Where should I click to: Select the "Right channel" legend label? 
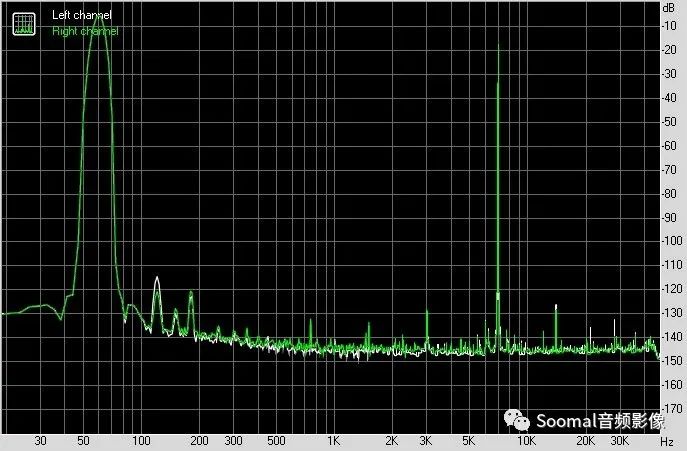85,31
